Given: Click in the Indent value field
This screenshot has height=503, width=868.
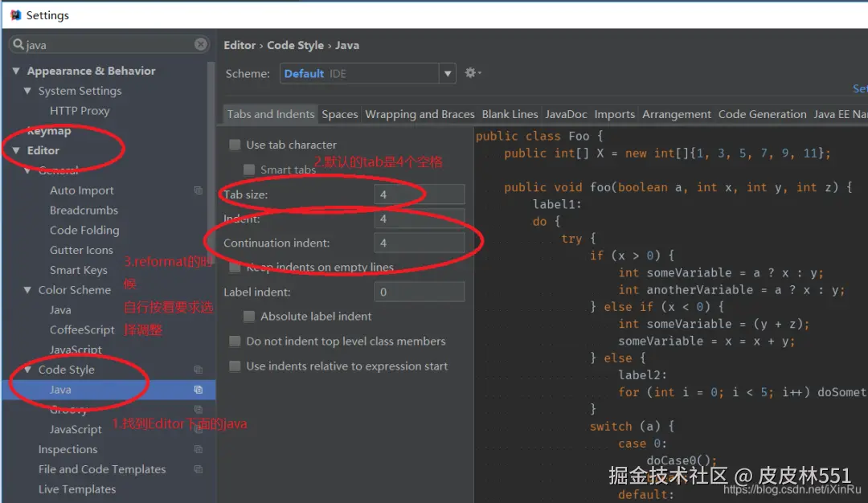Looking at the screenshot, I should click(x=420, y=219).
